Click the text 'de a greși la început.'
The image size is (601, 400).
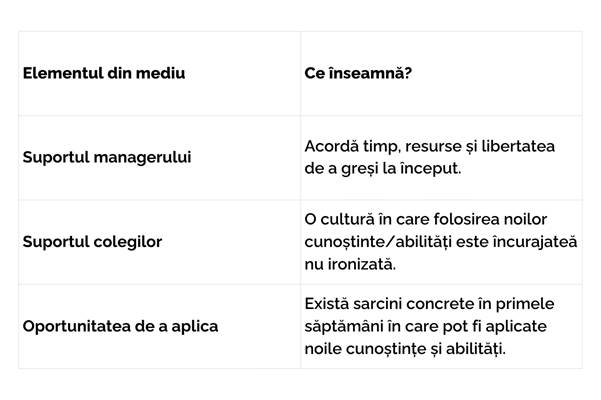[x=383, y=169]
